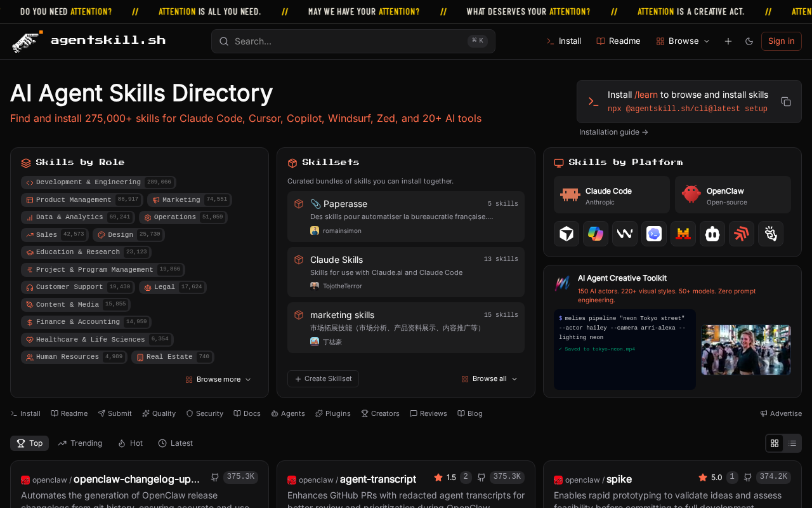Open the OpenClaw platform card
Screen dimensions: 812x508
pos(733,195)
